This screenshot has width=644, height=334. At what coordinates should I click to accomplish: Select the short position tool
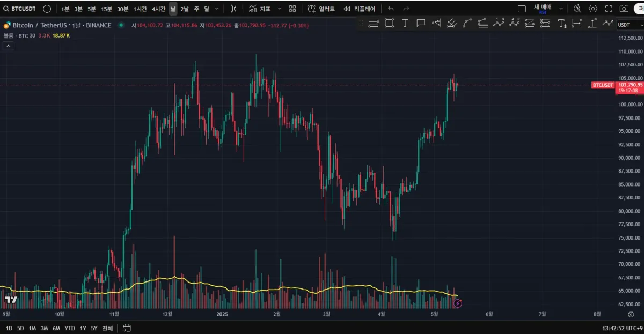pos(545,23)
